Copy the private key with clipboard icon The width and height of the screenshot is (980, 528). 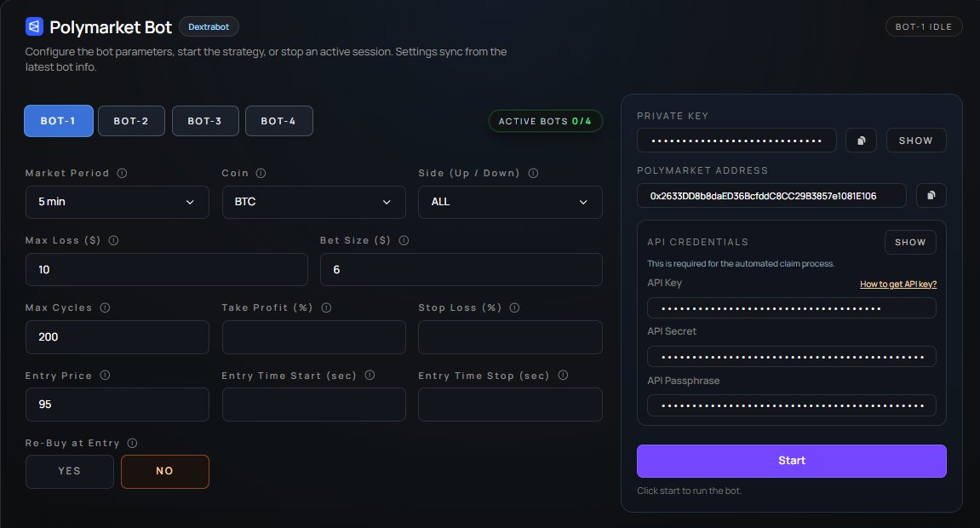click(861, 141)
